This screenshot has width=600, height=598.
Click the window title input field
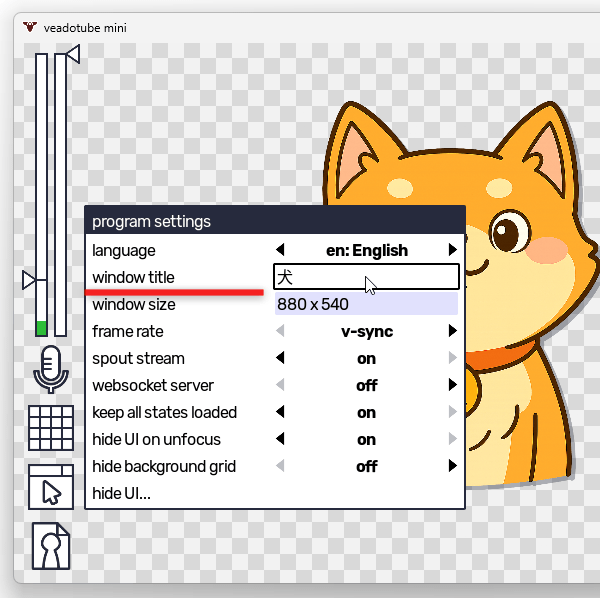click(x=366, y=277)
